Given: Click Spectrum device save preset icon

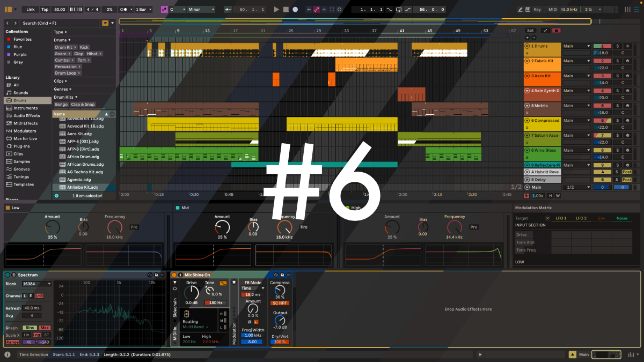Looking at the screenshot, I should pyautogui.click(x=157, y=275).
